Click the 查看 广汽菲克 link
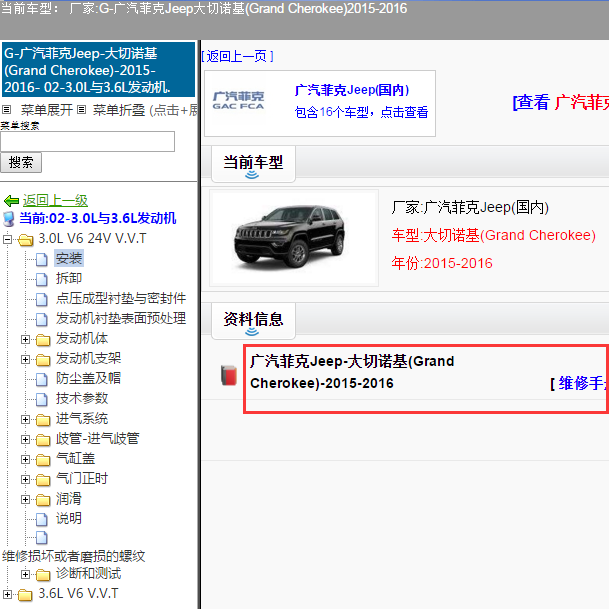Image resolution: width=609 pixels, height=609 pixels. (560, 103)
